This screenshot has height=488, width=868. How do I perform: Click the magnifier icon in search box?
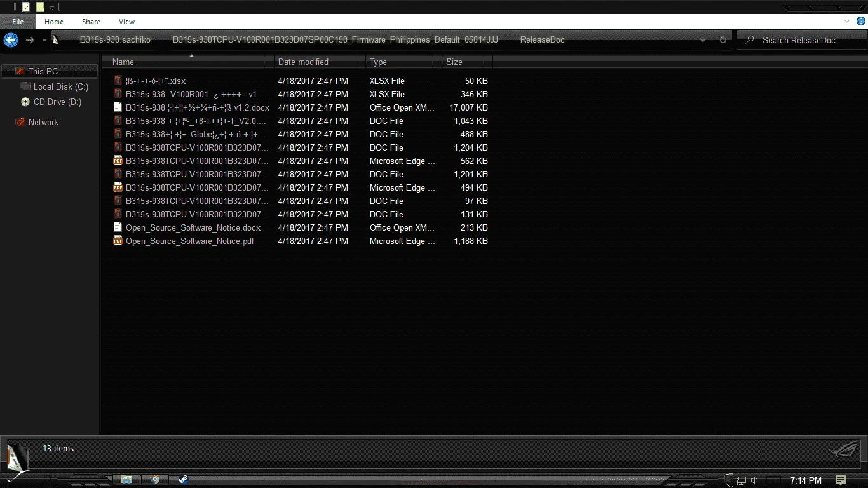pos(750,40)
